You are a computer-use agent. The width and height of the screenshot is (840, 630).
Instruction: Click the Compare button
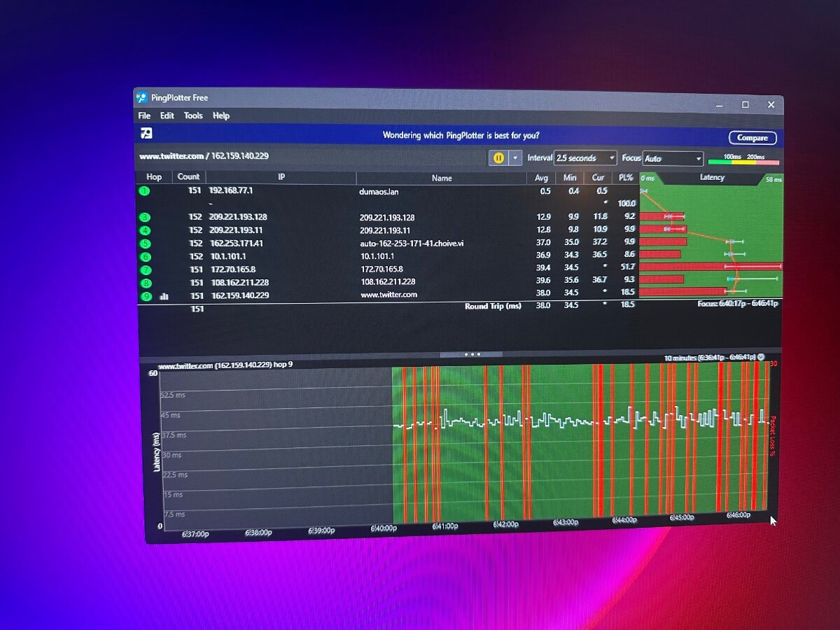pos(752,138)
